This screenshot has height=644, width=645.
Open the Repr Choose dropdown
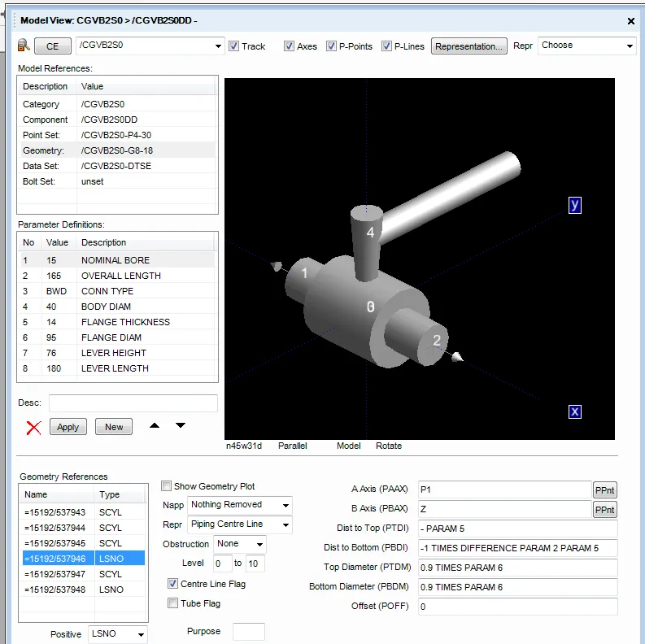tap(585, 46)
